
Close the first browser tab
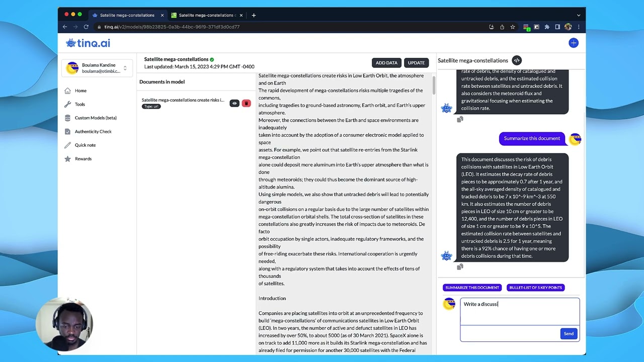pos(162,15)
